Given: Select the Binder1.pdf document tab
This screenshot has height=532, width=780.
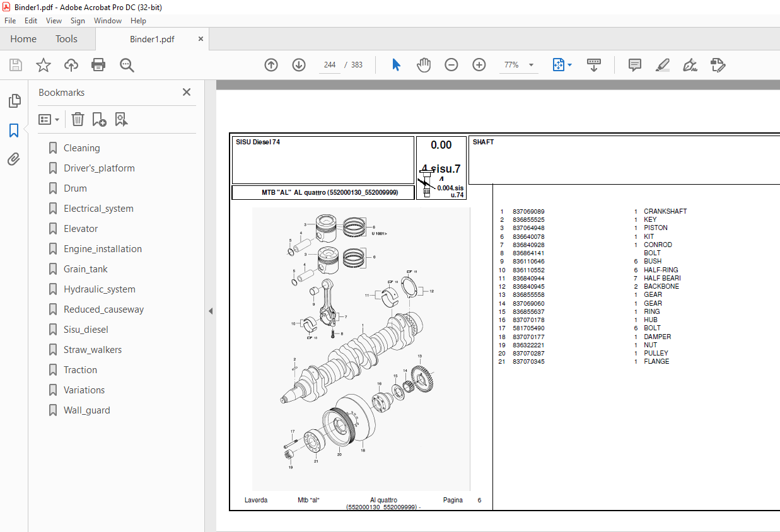Looking at the screenshot, I should pos(152,39).
